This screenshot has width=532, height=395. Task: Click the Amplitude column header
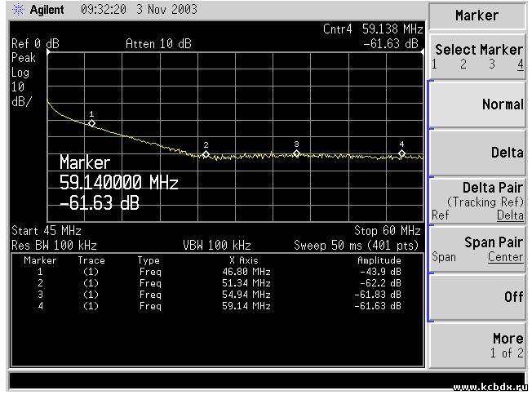(x=379, y=260)
